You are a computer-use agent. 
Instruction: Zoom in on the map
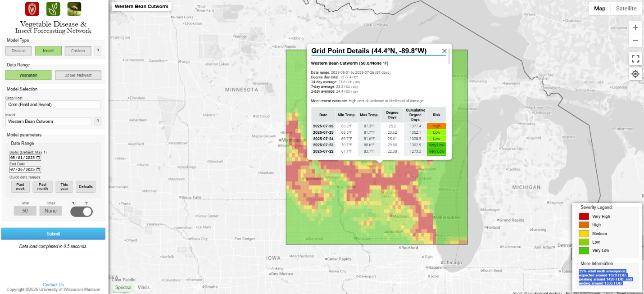click(x=635, y=27)
